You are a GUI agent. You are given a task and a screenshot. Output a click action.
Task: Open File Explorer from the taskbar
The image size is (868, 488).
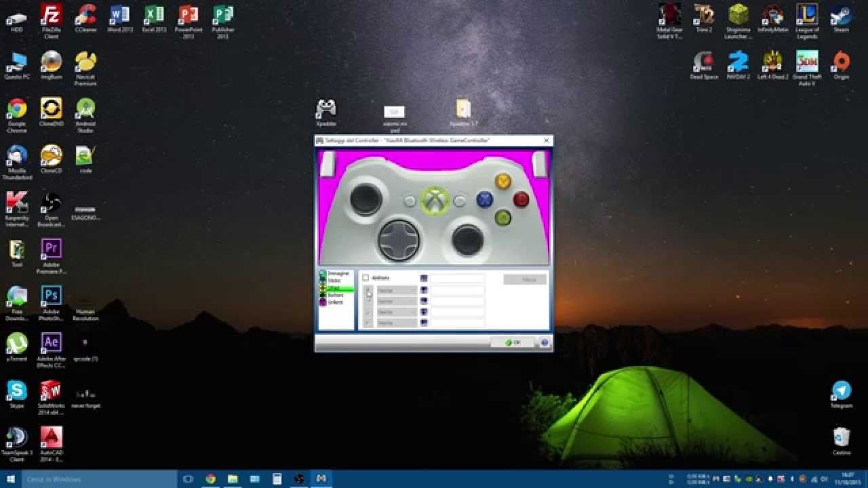[x=233, y=479]
